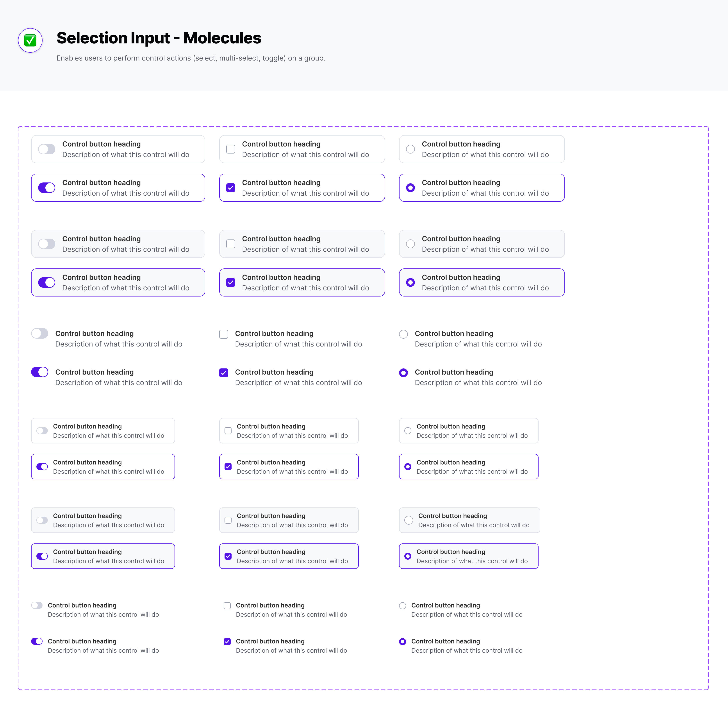Check the large unchecked checkbox in white card

pyautogui.click(x=231, y=149)
